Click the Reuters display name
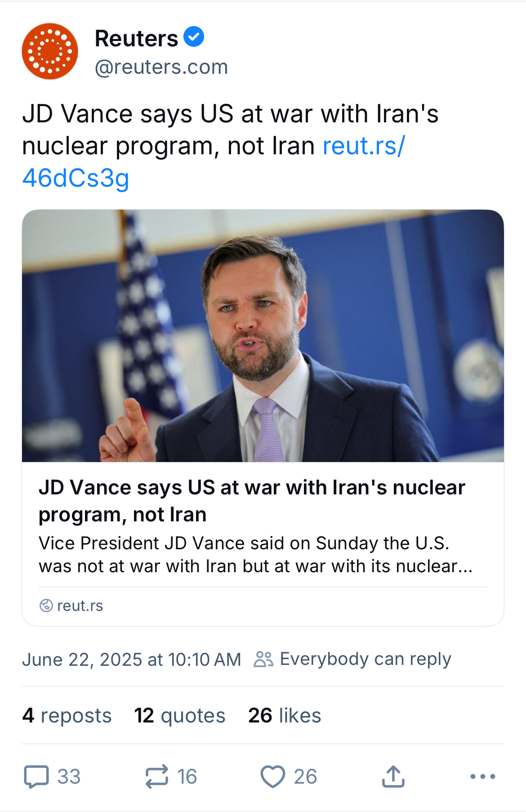This screenshot has width=526, height=812. [x=136, y=38]
